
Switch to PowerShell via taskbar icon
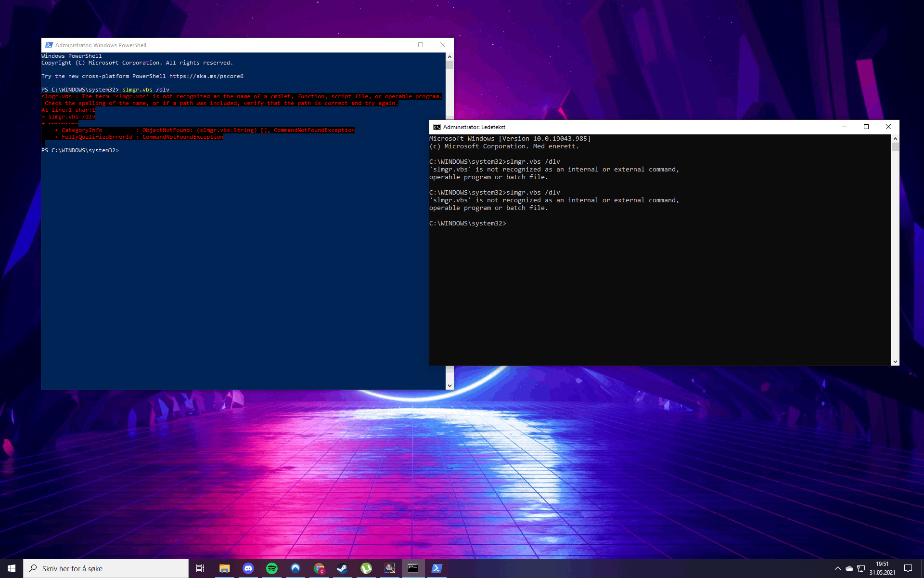coord(436,568)
